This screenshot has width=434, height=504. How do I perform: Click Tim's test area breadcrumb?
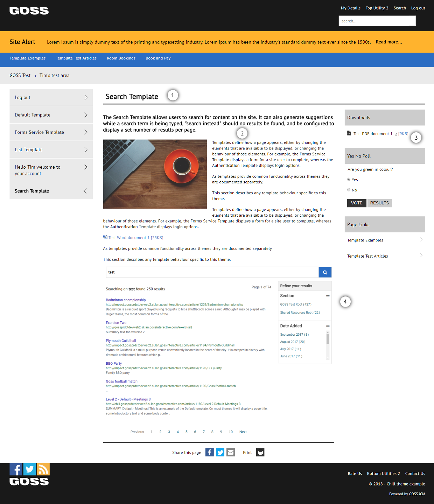tap(54, 75)
